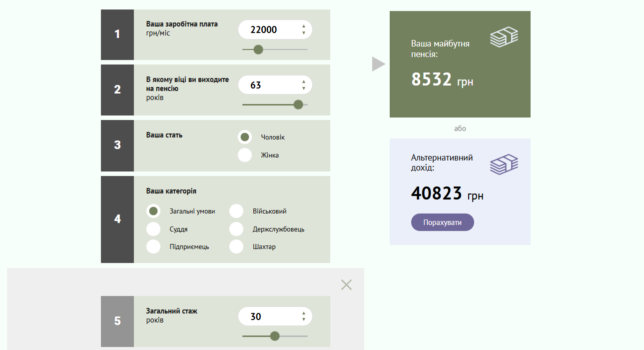644x350 pixels.
Task: Click the gray arrow pointing to pension result
Action: pos(379,64)
